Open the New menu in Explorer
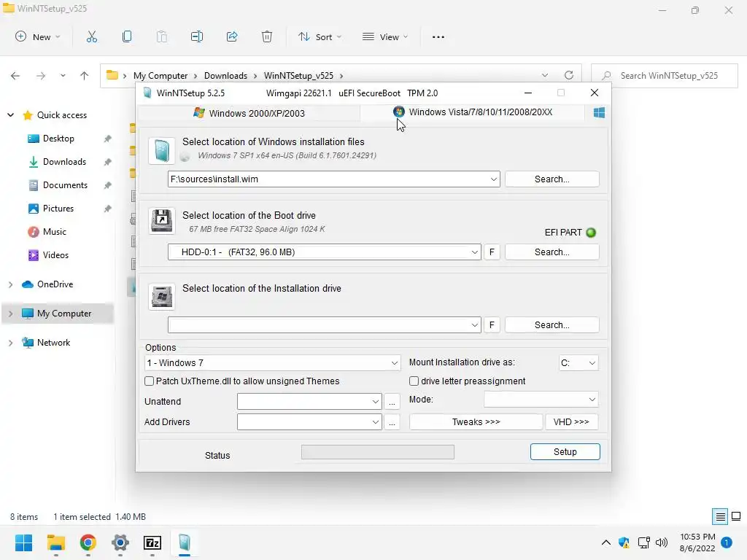Image resolution: width=747 pixels, height=560 pixels. coord(38,36)
